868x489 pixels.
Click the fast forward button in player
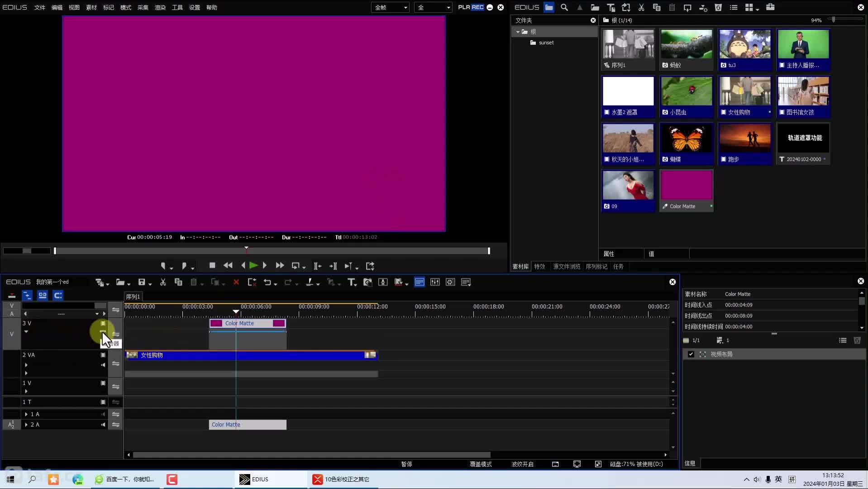(x=280, y=266)
